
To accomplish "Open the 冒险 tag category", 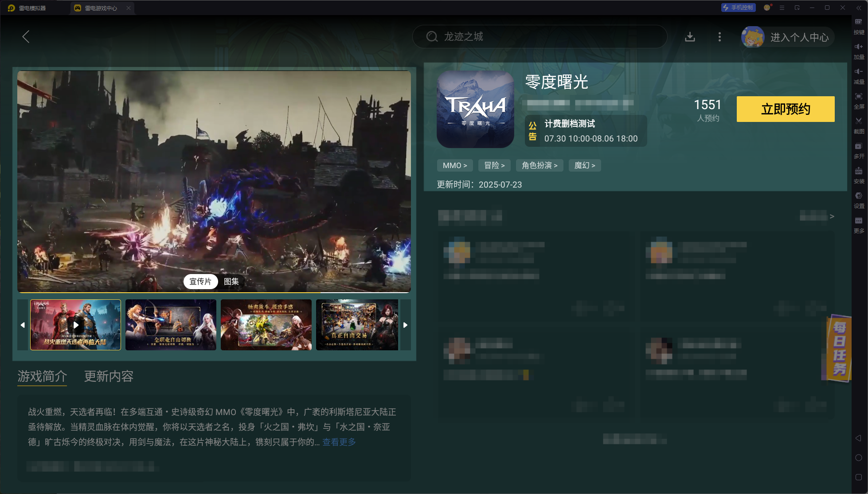I will [x=494, y=165].
